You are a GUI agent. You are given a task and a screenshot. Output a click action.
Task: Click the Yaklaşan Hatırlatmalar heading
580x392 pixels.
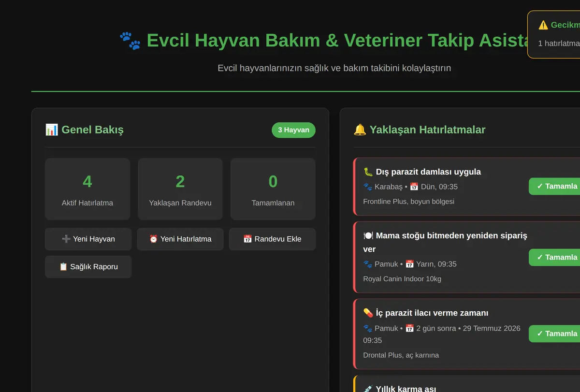pos(427,130)
